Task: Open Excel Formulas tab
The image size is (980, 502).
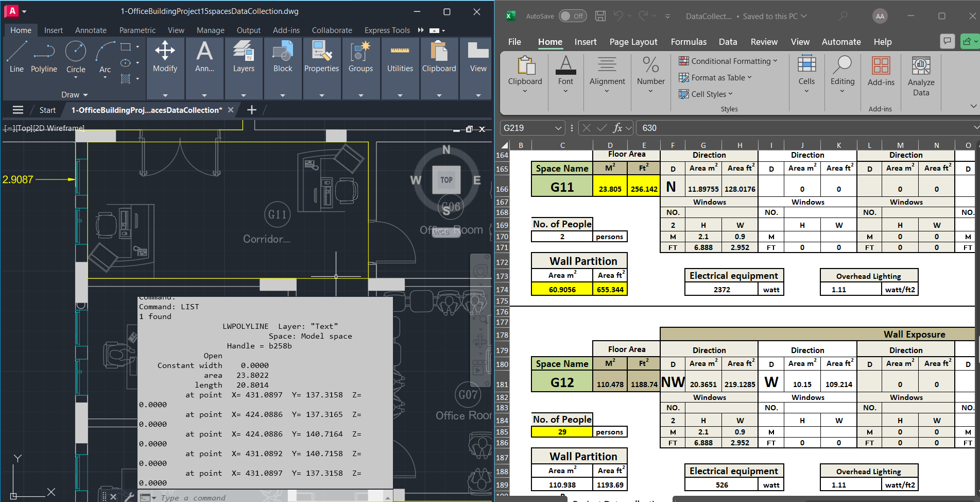Action: point(689,42)
